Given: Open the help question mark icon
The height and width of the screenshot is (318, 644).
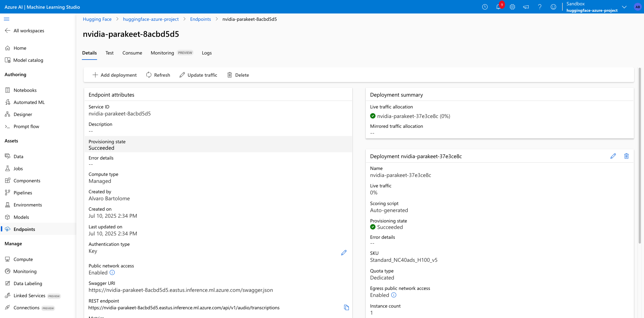Looking at the screenshot, I should point(540,7).
